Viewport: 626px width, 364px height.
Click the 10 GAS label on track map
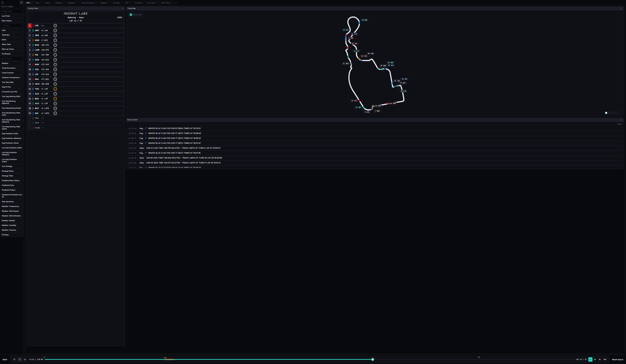(364, 20)
